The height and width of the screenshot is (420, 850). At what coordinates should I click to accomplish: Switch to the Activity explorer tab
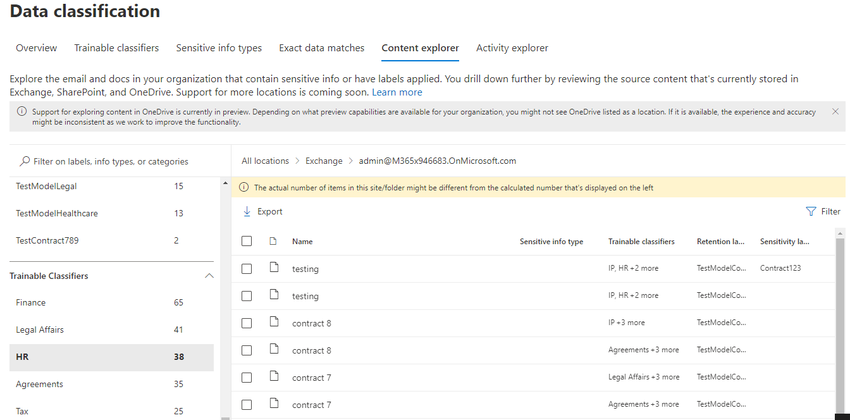coord(511,48)
